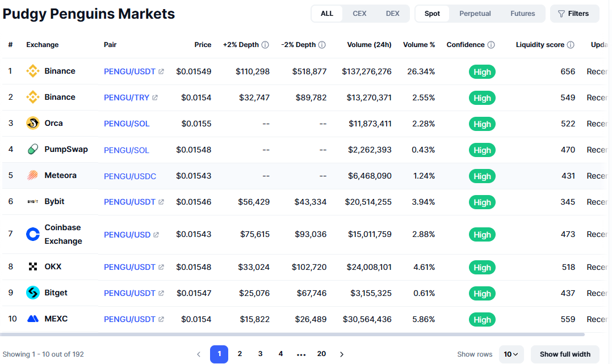Click external link icon for PENGU/USD

tap(156, 235)
